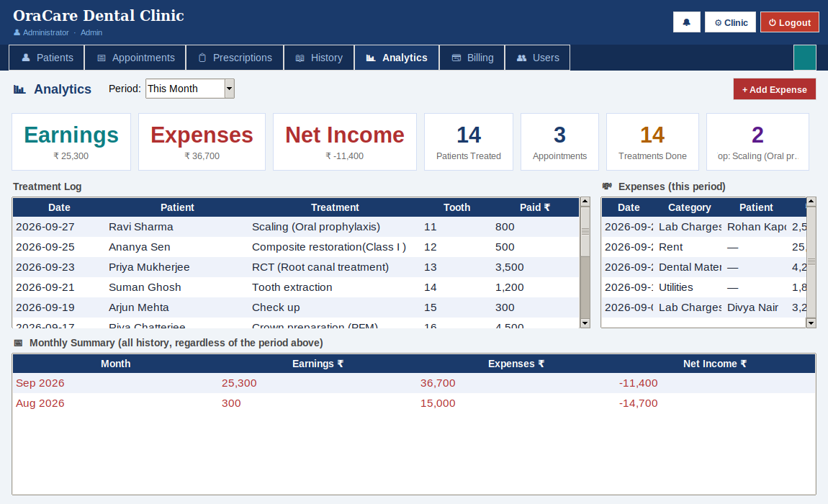Click Expenses panel scrollbar up arrow
828x504 pixels.
[x=811, y=202]
